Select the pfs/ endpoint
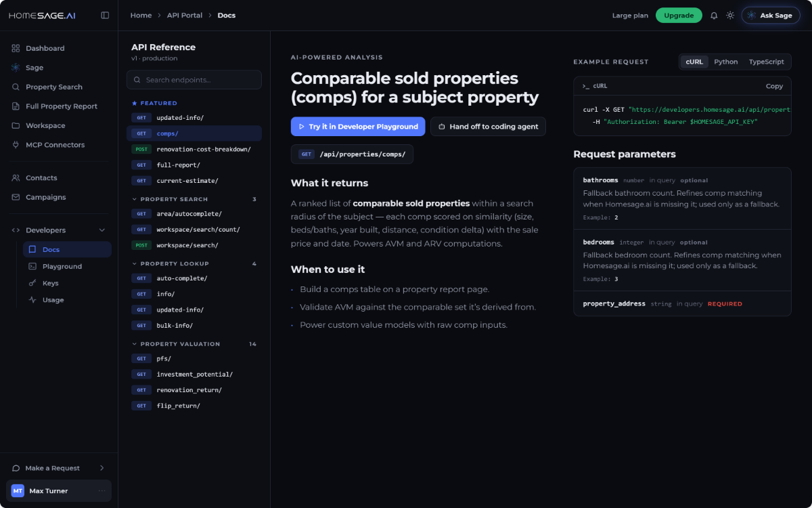Screen dimensions: 812x508 click(194, 358)
